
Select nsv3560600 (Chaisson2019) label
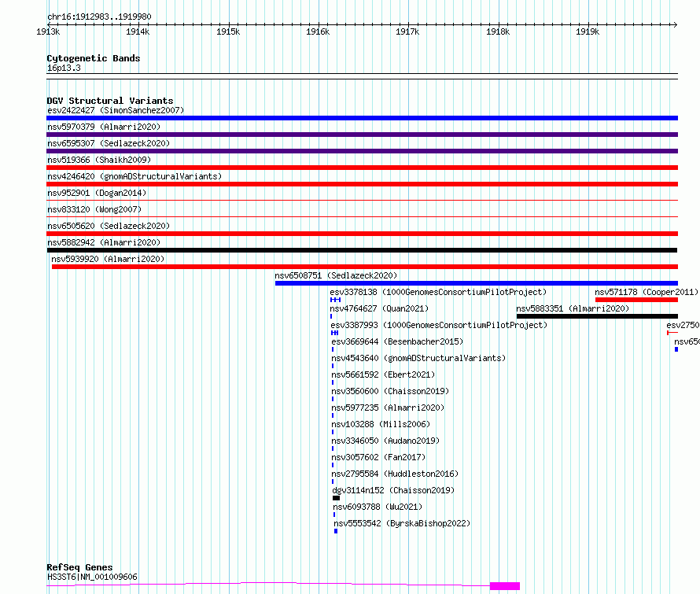[390, 391]
